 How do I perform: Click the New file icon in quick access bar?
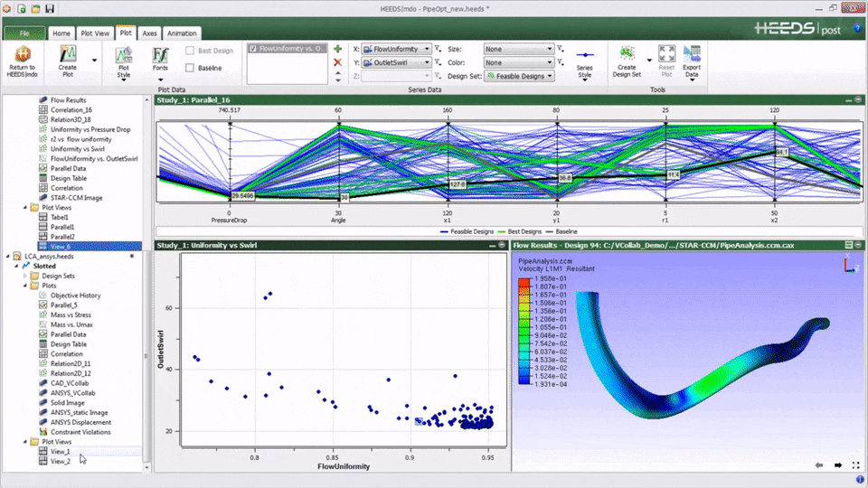[21, 9]
